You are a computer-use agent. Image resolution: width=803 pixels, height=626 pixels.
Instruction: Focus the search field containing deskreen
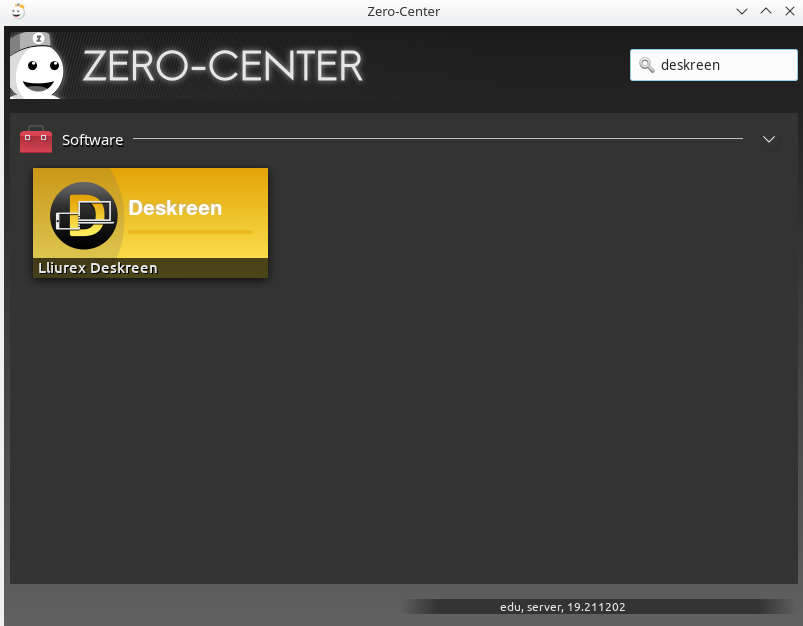720,65
